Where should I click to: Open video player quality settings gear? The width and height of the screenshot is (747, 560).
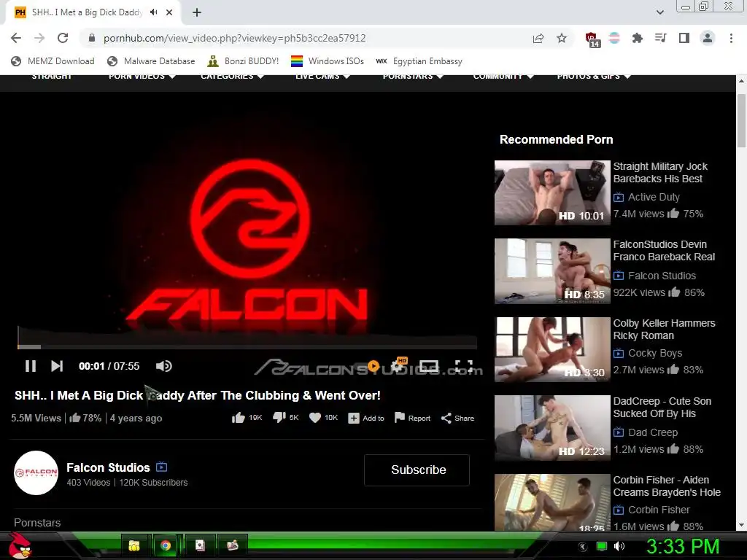coord(398,365)
